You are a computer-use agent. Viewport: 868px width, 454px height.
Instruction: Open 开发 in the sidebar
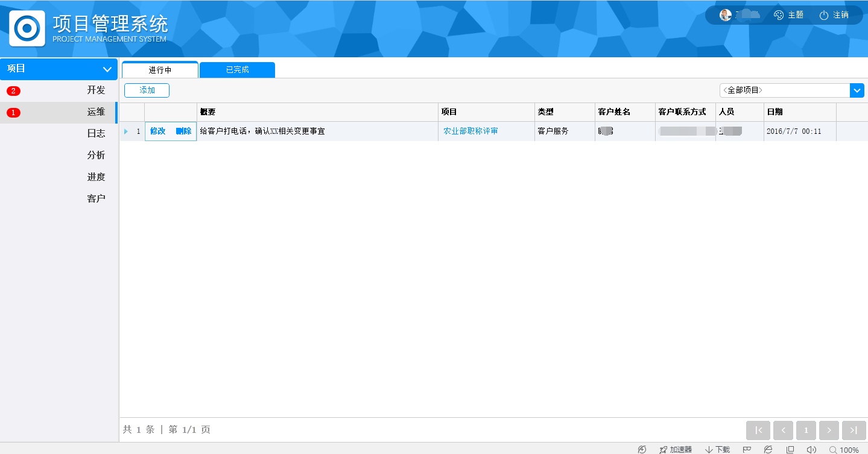96,90
